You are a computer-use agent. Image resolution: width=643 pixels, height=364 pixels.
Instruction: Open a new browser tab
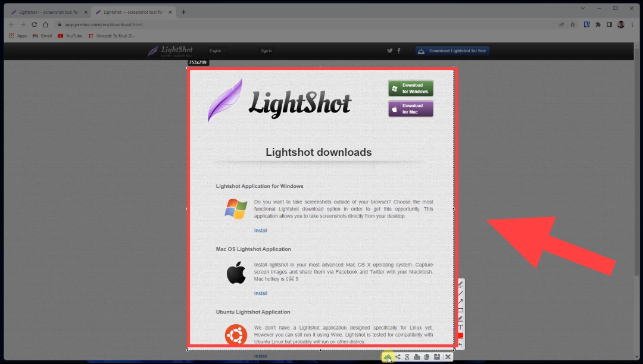(184, 12)
